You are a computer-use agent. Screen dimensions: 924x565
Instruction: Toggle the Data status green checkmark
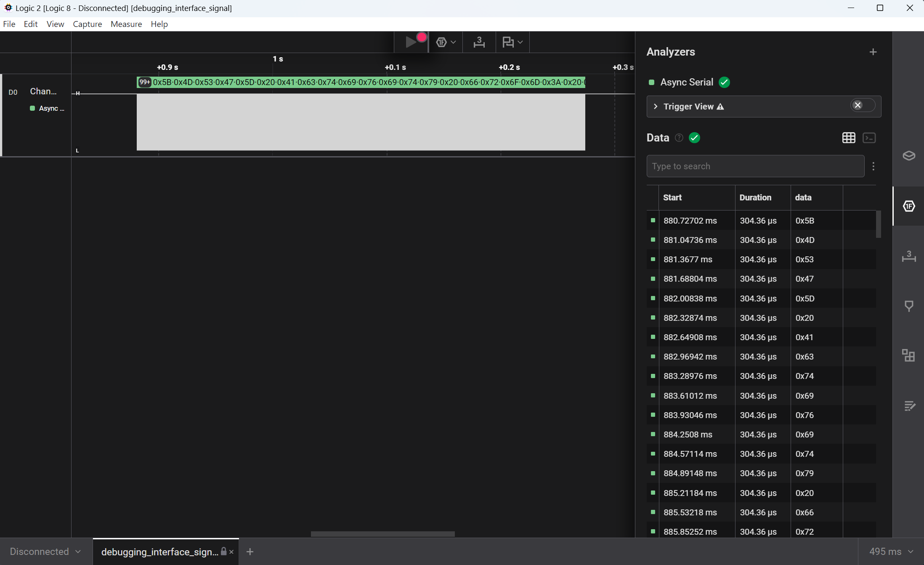pos(694,138)
